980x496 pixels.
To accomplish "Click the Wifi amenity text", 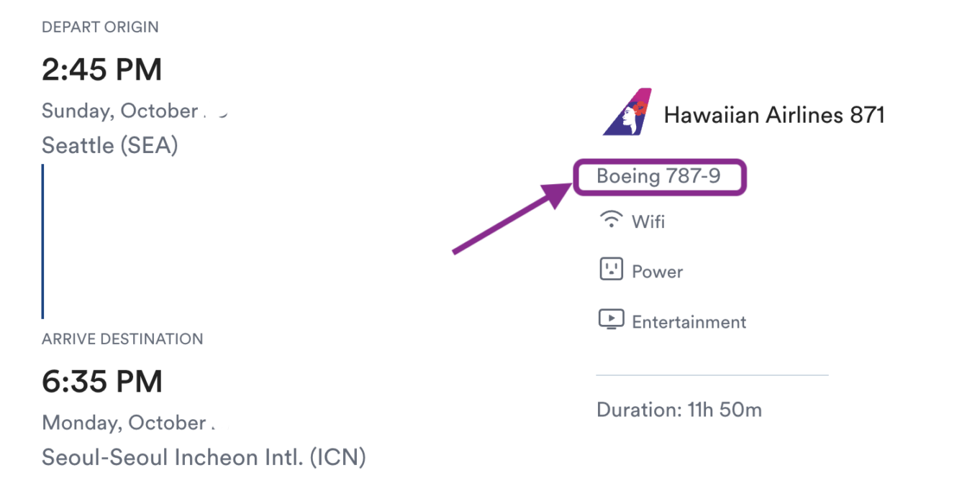I will 648,221.
